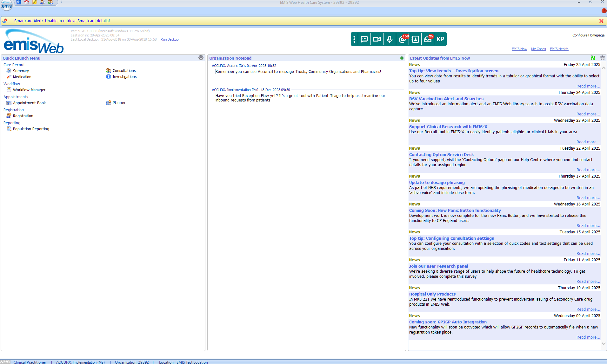The width and height of the screenshot is (607, 364).
Task: Open 'Update to dosage phrasing' article
Action: coord(437,183)
